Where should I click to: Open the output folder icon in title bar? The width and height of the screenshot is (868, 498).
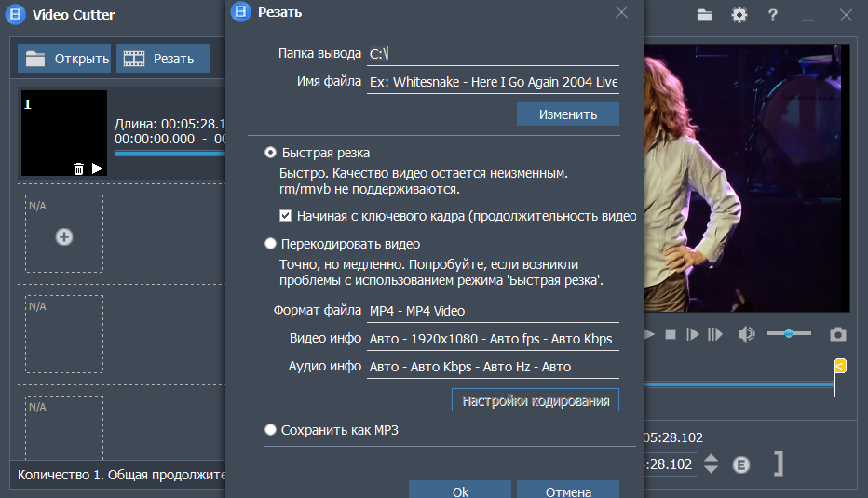pyautogui.click(x=704, y=15)
